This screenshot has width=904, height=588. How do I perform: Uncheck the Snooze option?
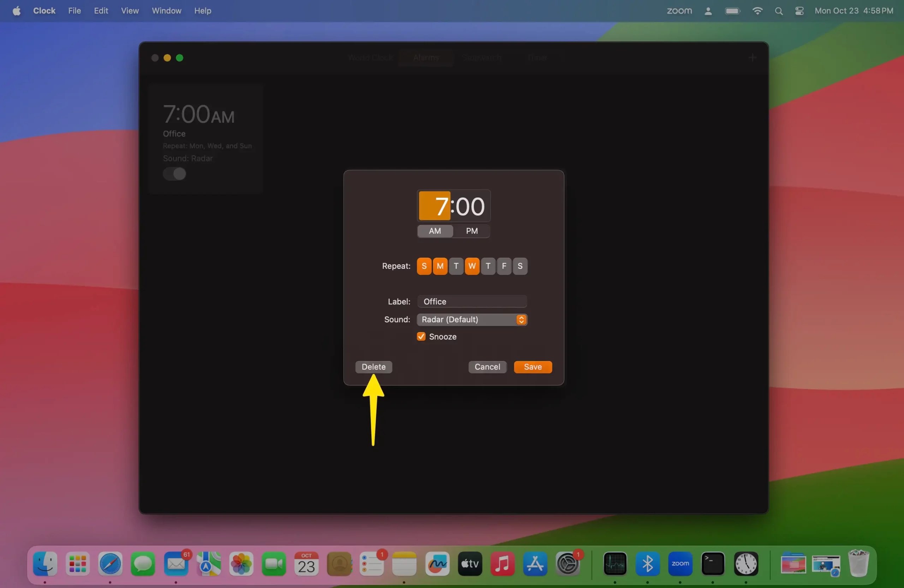tap(421, 337)
